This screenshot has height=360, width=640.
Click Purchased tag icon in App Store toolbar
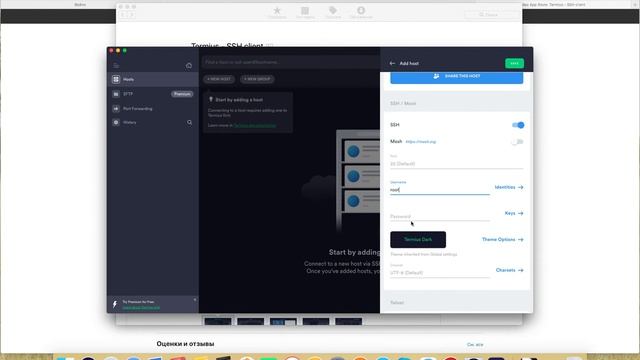(333, 12)
